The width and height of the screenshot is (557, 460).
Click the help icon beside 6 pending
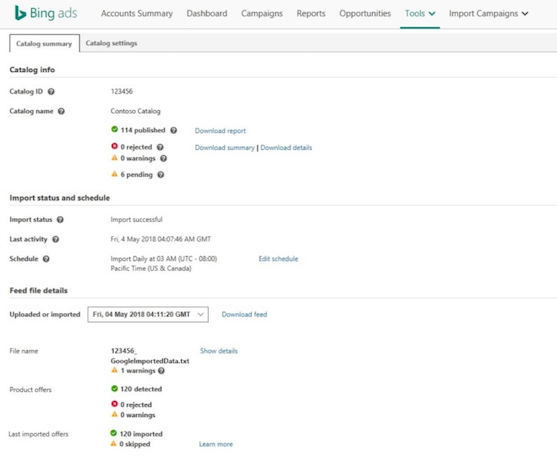(x=161, y=175)
